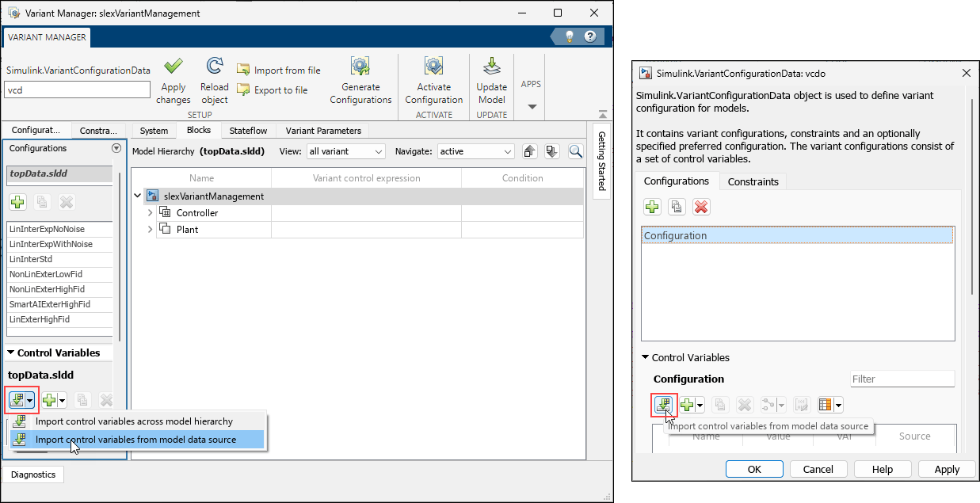Open import control variables dropdown arrow
Viewport: 980px width, 503px height.
(30, 401)
